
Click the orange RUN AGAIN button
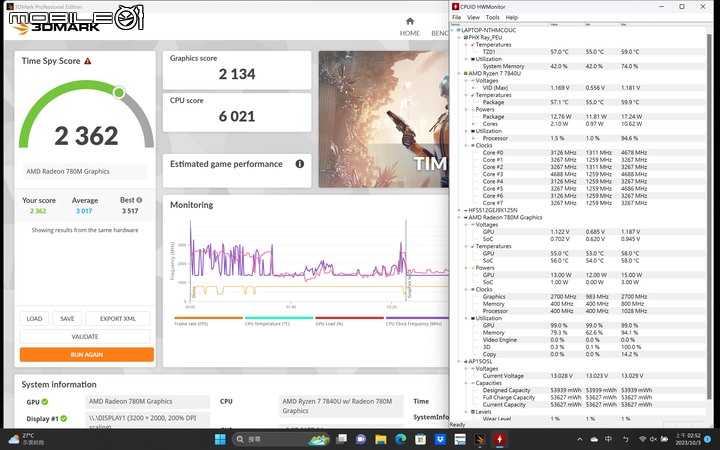click(87, 354)
